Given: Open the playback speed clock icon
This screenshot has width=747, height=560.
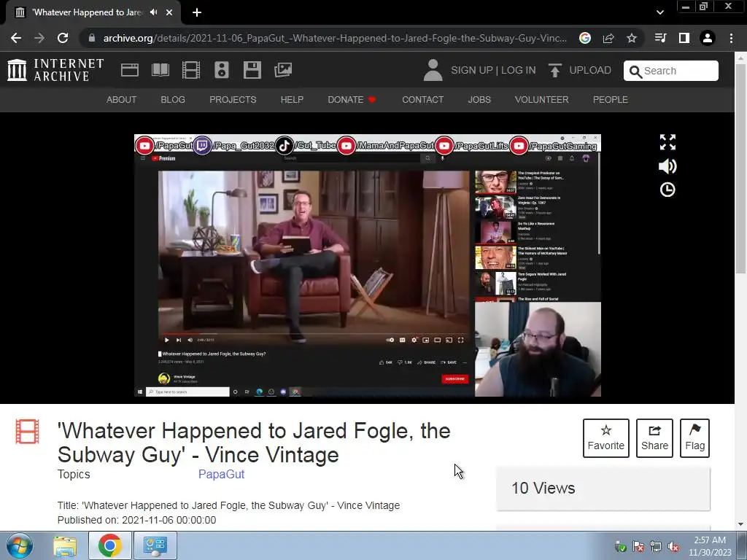Looking at the screenshot, I should click(667, 190).
